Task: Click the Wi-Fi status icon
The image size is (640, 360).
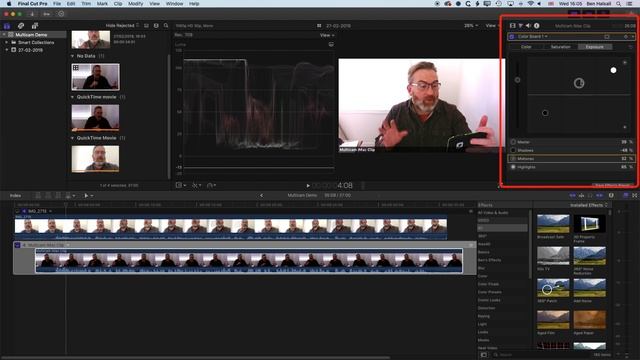Action: click(x=531, y=4)
